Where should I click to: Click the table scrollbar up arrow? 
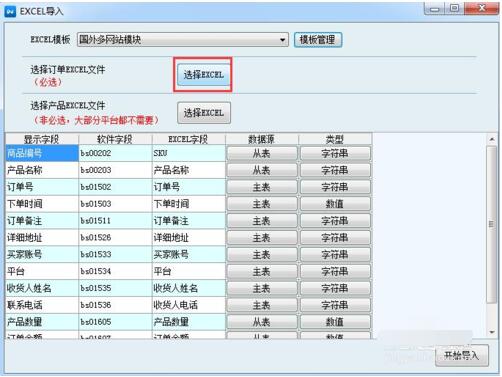coord(492,139)
